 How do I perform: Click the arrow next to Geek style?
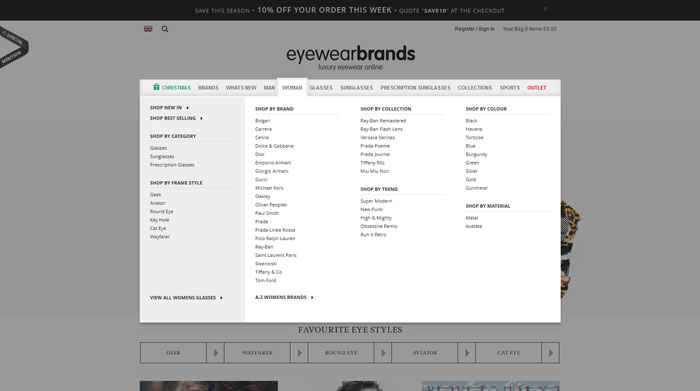point(216,353)
